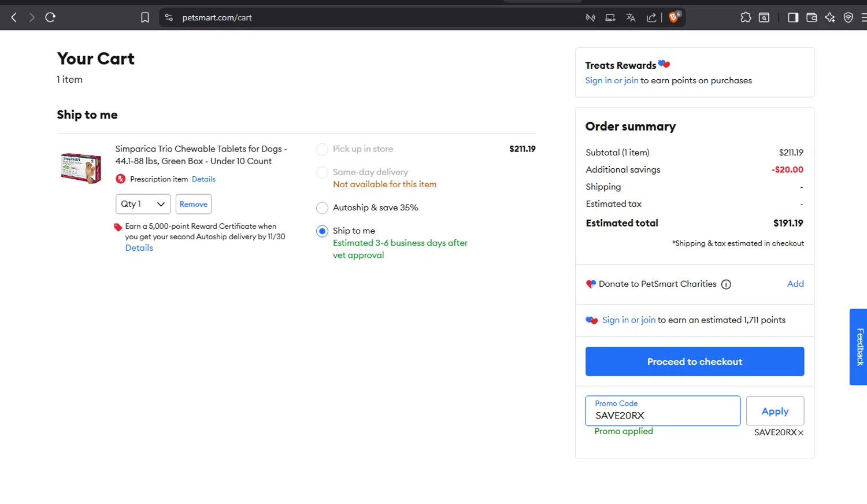This screenshot has width=867, height=504.
Task: Click the Estimated 3-6 business days text
Action: [400, 249]
